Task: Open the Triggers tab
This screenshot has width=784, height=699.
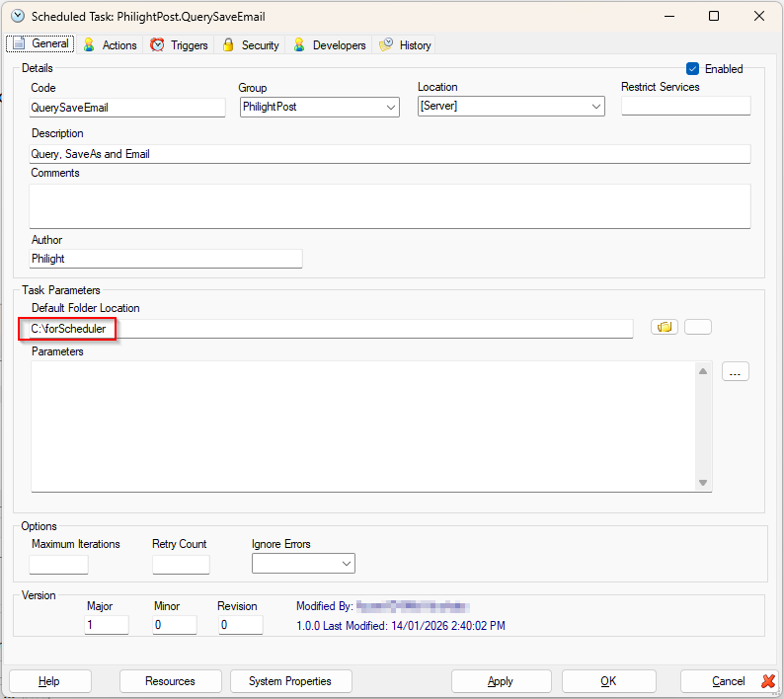Action: (179, 45)
